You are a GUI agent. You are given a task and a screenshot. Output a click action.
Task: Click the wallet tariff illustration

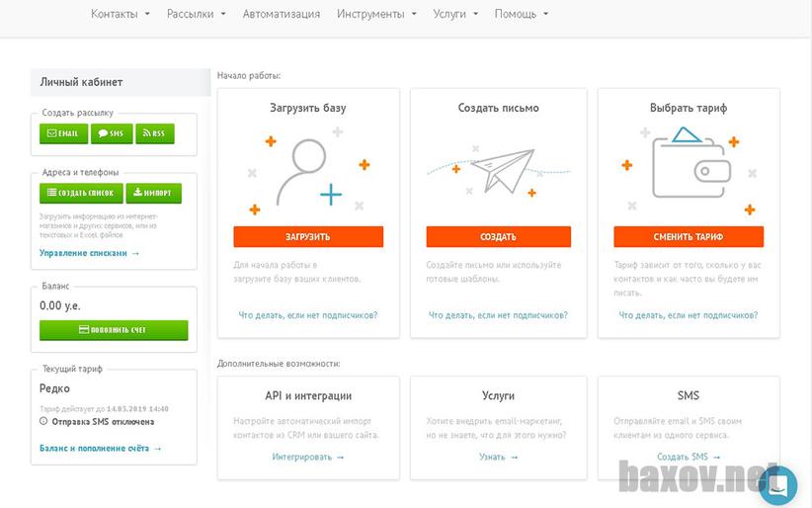click(x=690, y=162)
